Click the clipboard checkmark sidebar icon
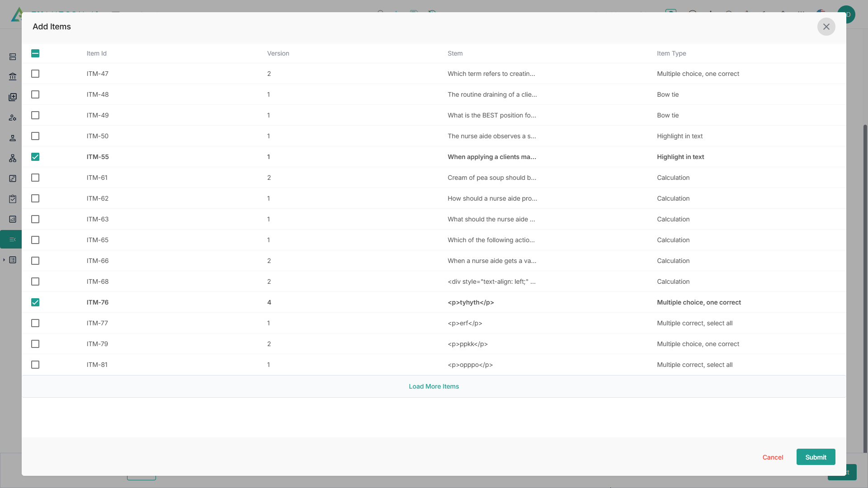 13,199
